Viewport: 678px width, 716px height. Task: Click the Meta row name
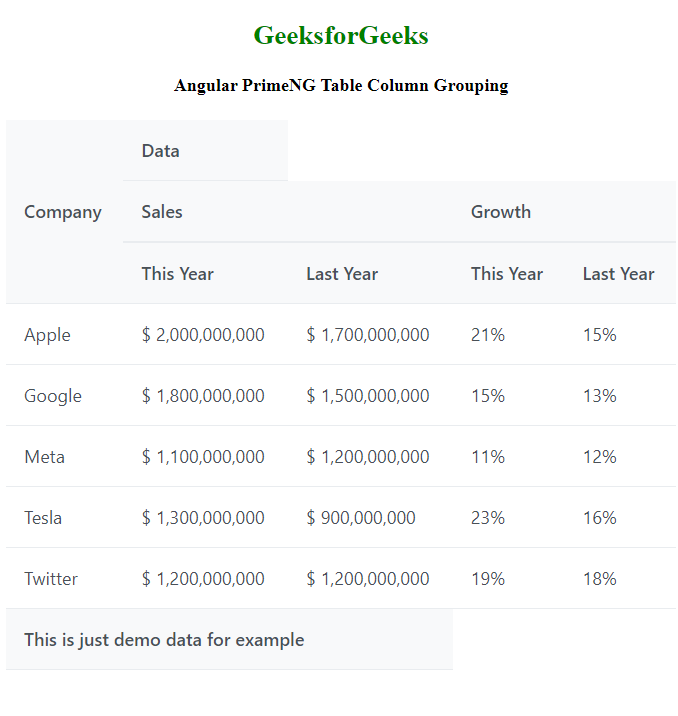[x=45, y=457]
